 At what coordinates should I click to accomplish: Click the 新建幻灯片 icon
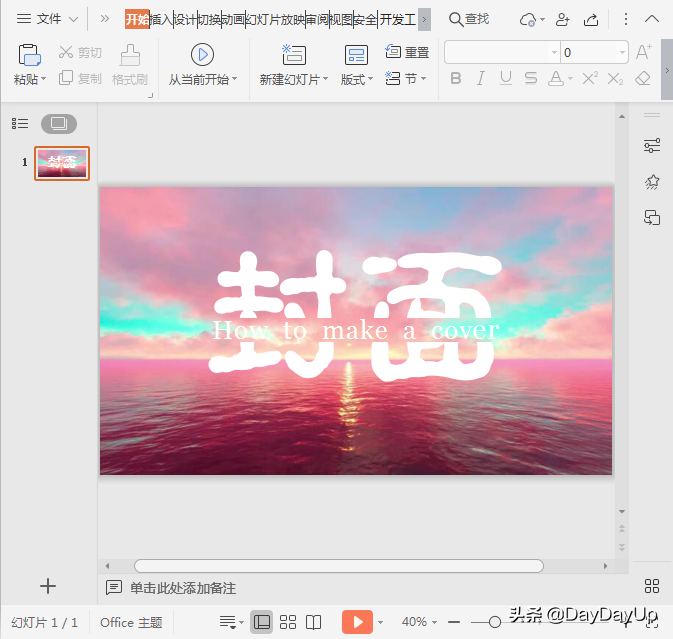[x=294, y=55]
